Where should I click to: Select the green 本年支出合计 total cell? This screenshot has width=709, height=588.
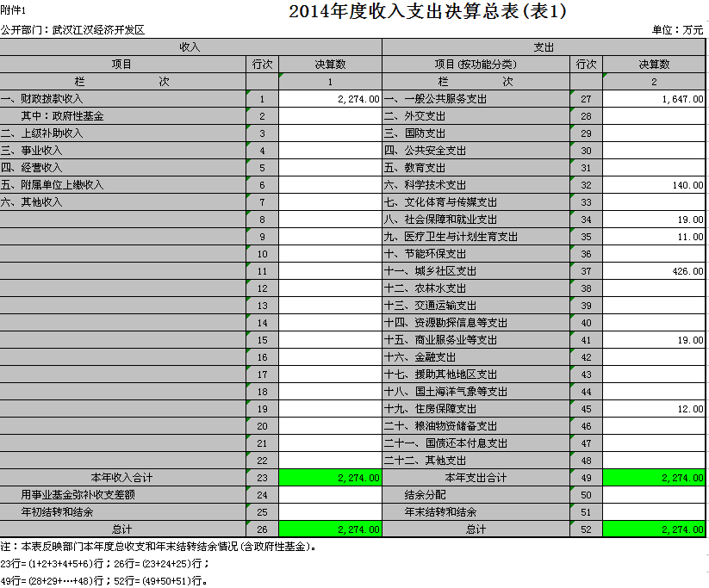[654, 478]
